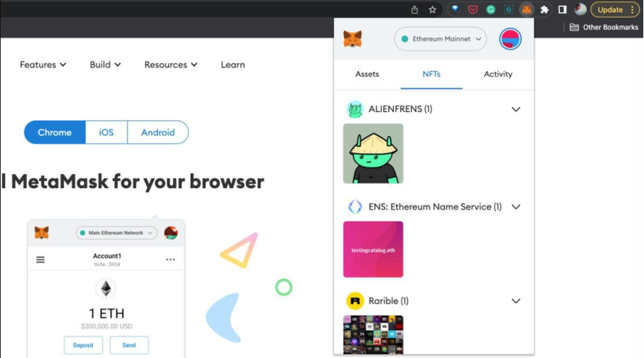Click the ENS collection logo icon

click(x=355, y=207)
